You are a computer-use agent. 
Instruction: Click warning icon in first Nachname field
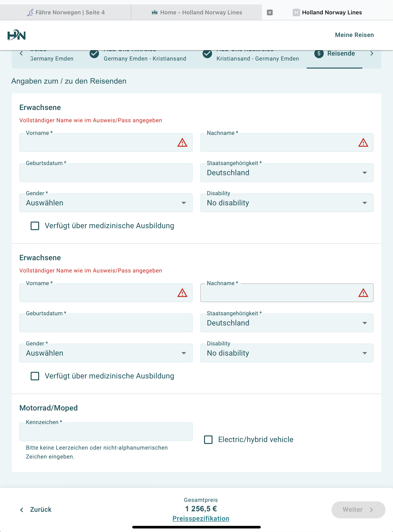coord(363,143)
